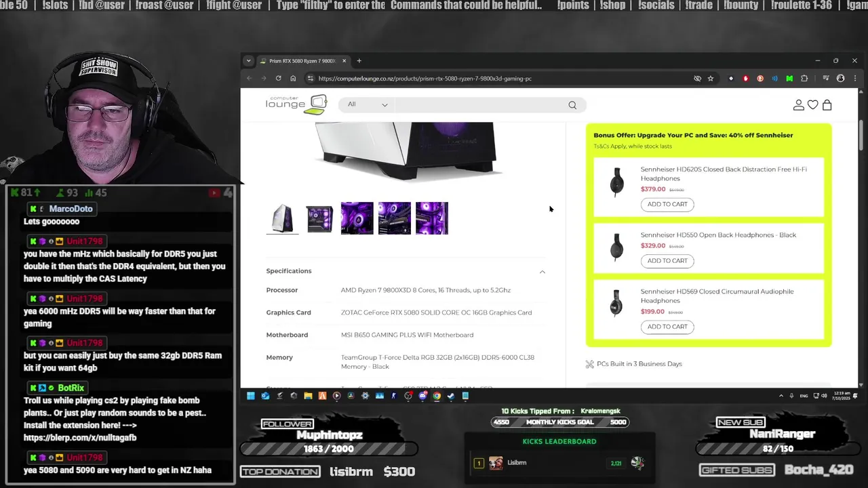
Task: Collapse the Specifications section
Action: [x=542, y=271]
